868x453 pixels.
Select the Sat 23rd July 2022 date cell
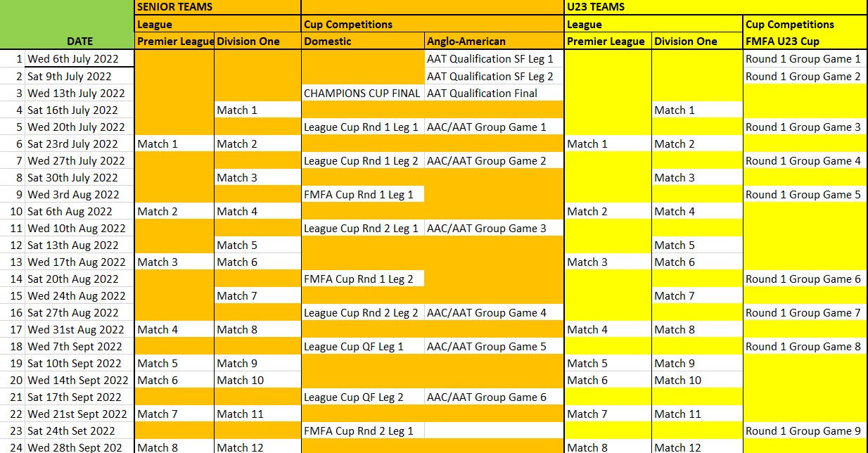tap(79, 144)
